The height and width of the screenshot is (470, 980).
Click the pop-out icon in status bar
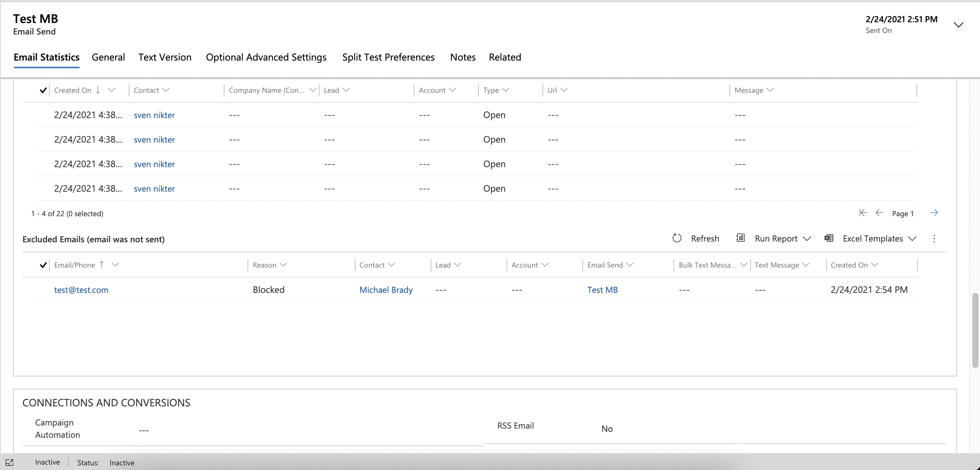[x=10, y=463]
